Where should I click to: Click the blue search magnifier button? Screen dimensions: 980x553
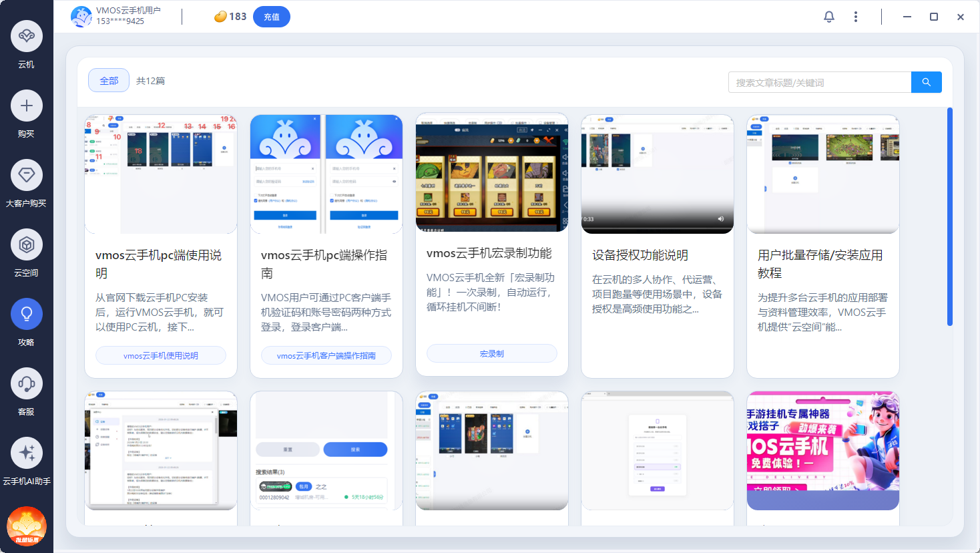[x=927, y=82]
